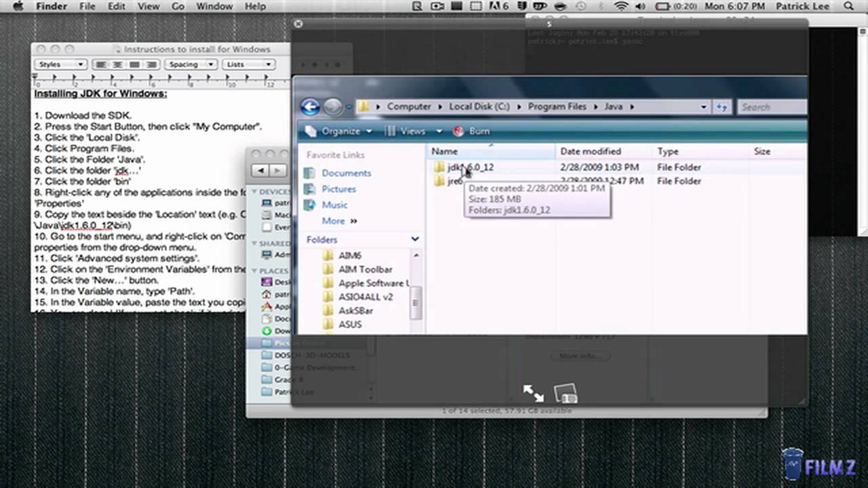Sort by the Type column header
The height and width of the screenshot is (488, 868).
click(x=701, y=151)
